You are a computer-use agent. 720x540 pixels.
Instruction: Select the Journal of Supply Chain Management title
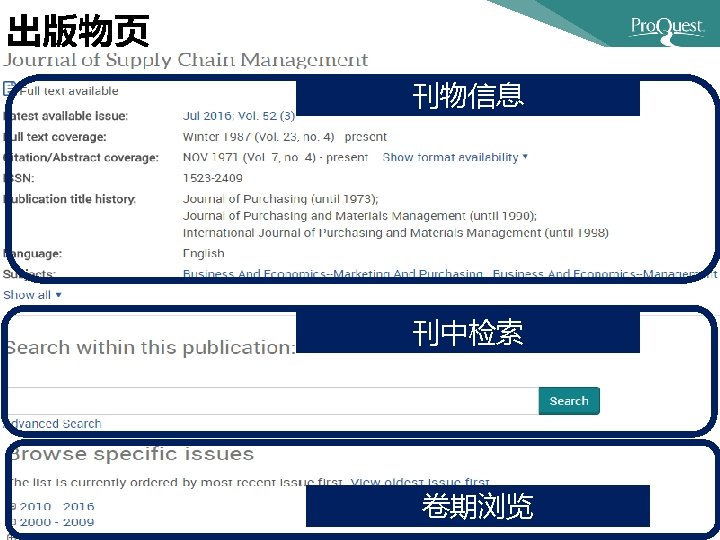tap(186, 60)
